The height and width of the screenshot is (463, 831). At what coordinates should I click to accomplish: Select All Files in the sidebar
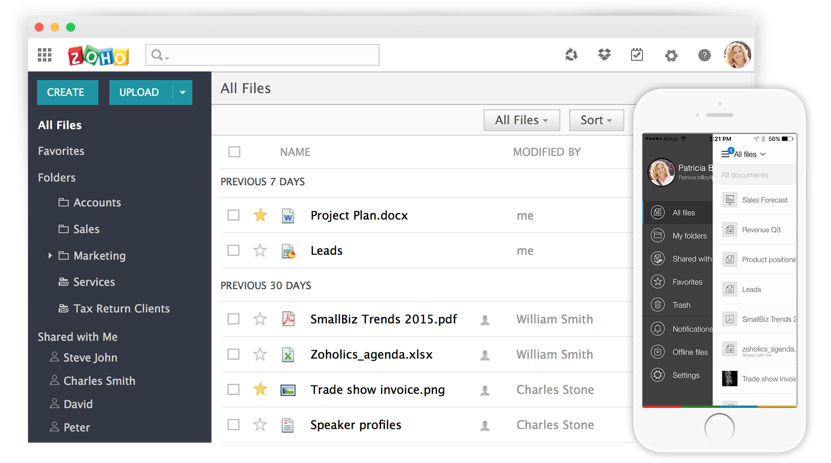59,125
